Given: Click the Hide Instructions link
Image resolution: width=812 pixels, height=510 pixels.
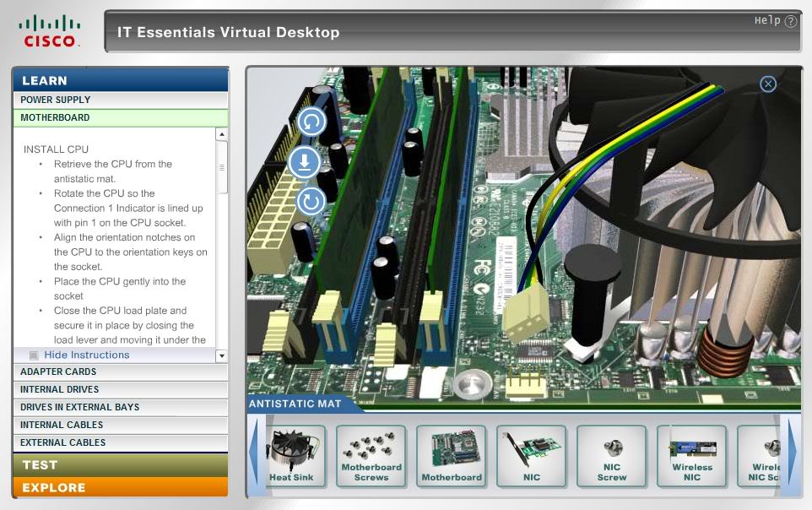Looking at the screenshot, I should click(x=86, y=355).
